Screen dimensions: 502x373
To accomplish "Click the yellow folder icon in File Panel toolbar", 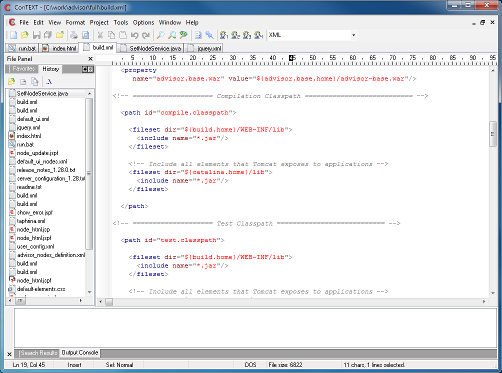I will tap(12, 81).
